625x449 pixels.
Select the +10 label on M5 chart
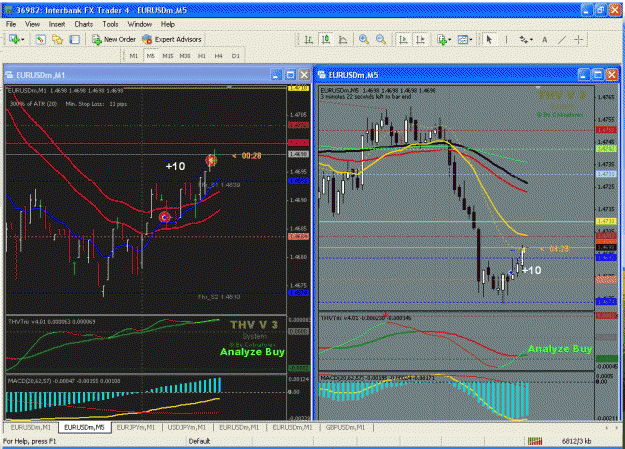point(531,270)
